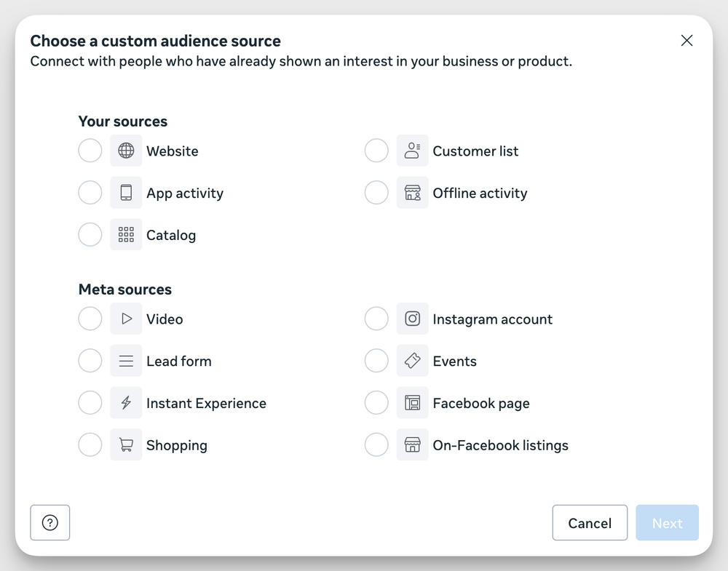Click the Customer list label text

coord(475,151)
